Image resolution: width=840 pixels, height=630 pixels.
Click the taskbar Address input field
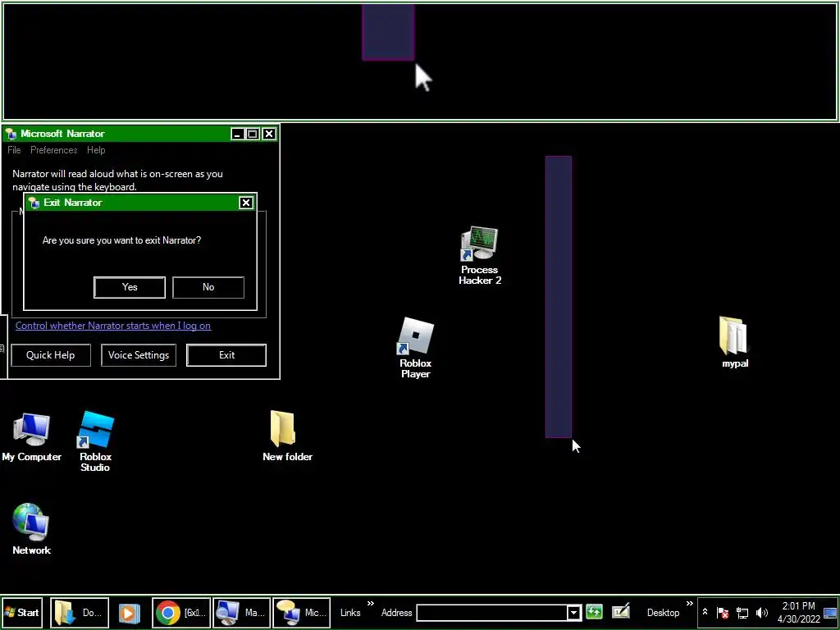[x=492, y=613]
